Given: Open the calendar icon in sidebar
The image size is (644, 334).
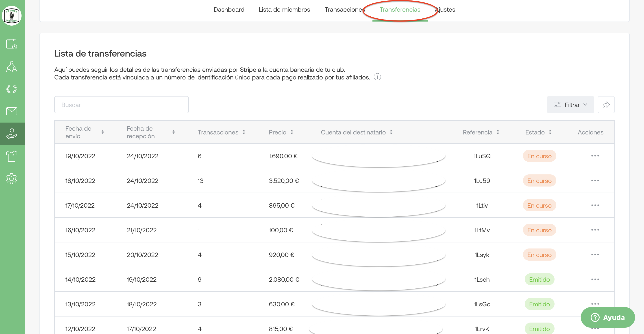Looking at the screenshot, I should (11, 44).
